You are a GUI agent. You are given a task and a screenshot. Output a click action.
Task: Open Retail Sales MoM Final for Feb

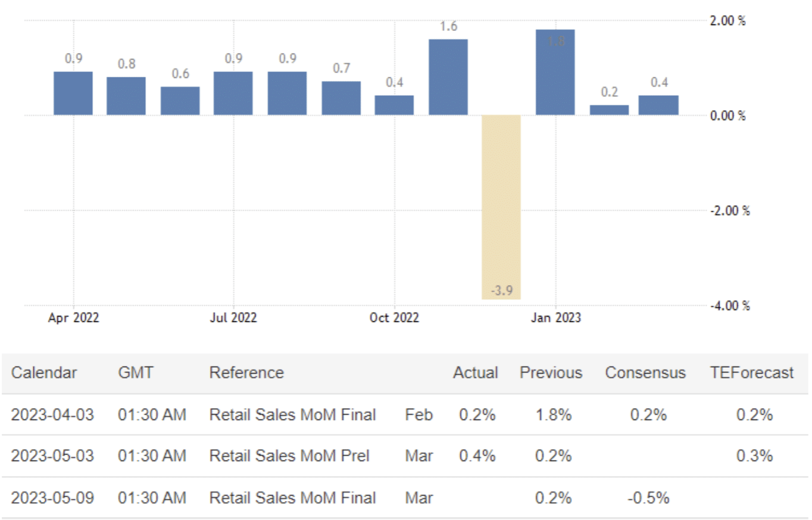[292, 415]
